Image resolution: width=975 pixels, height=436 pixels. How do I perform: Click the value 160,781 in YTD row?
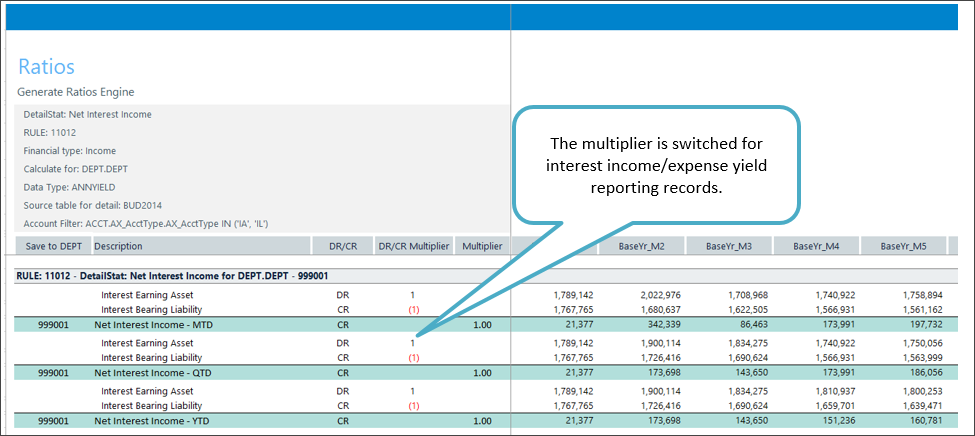(926, 422)
